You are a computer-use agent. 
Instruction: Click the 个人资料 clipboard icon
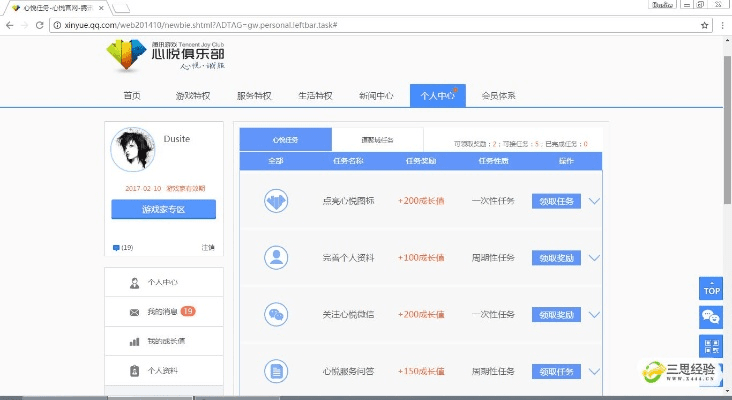click(x=134, y=371)
